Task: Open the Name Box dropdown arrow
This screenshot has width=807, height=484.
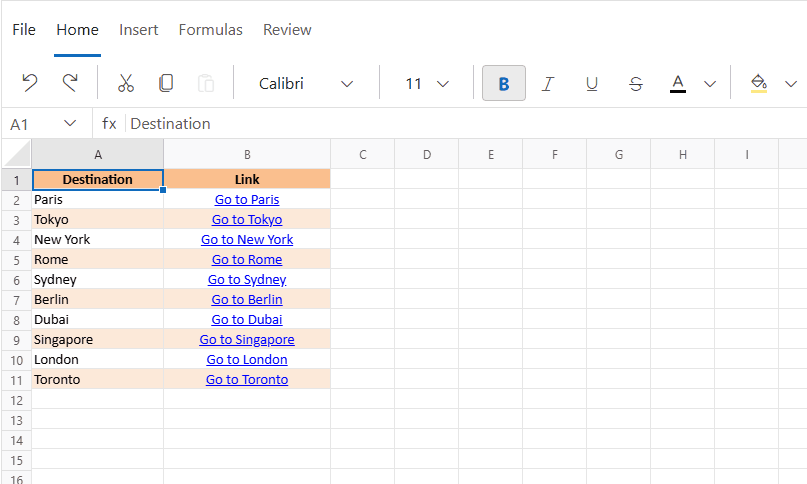Action: (x=70, y=123)
